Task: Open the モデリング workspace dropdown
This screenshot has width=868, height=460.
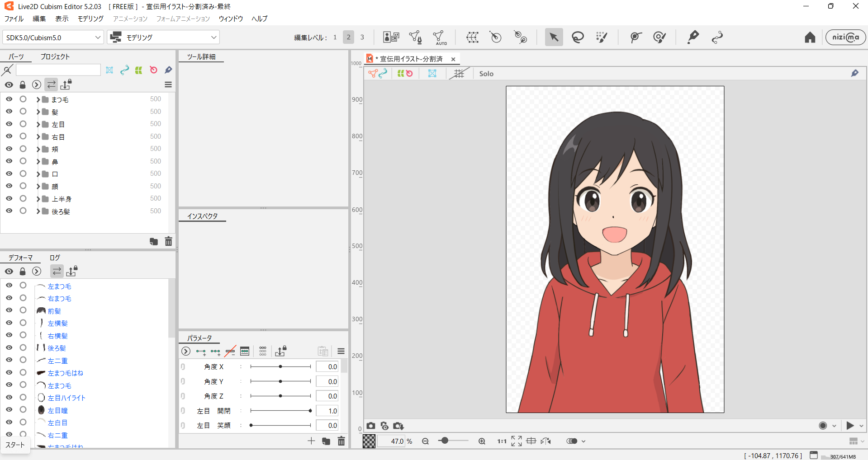Action: (163, 38)
